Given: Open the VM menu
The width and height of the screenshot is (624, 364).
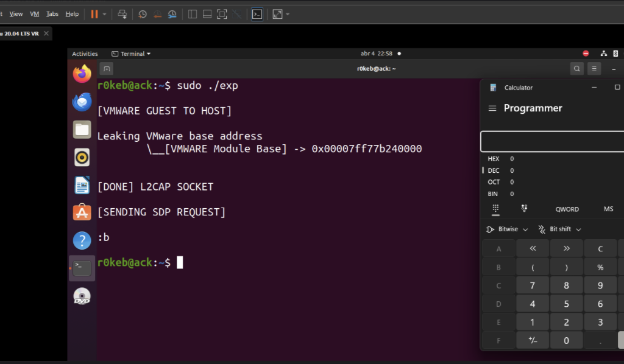Looking at the screenshot, I should pyautogui.click(x=35, y=14).
